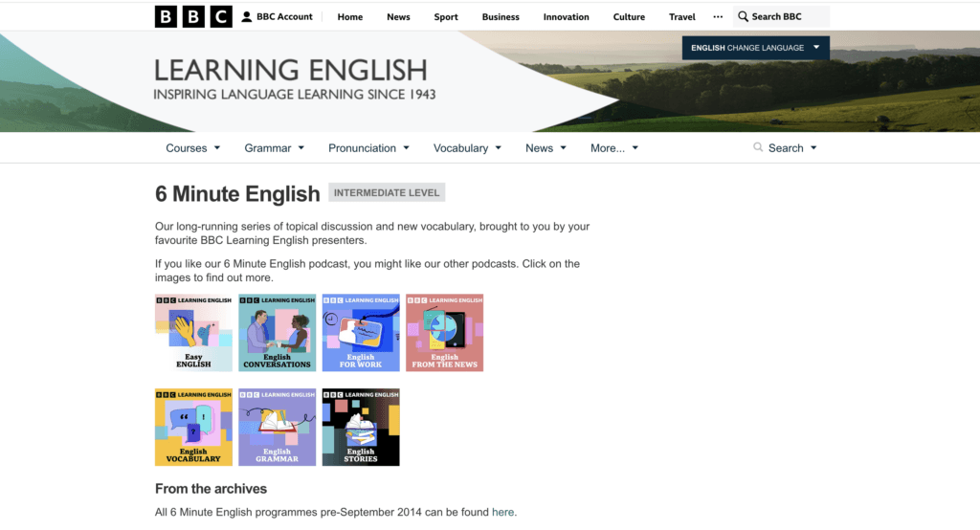980x530 pixels.
Task: Open the English Grammar podcast tile
Action: [x=277, y=427]
